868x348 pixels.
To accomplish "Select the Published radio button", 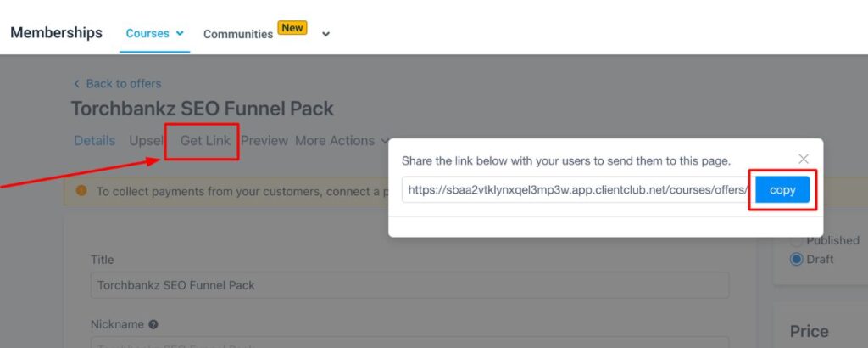I will (796, 241).
